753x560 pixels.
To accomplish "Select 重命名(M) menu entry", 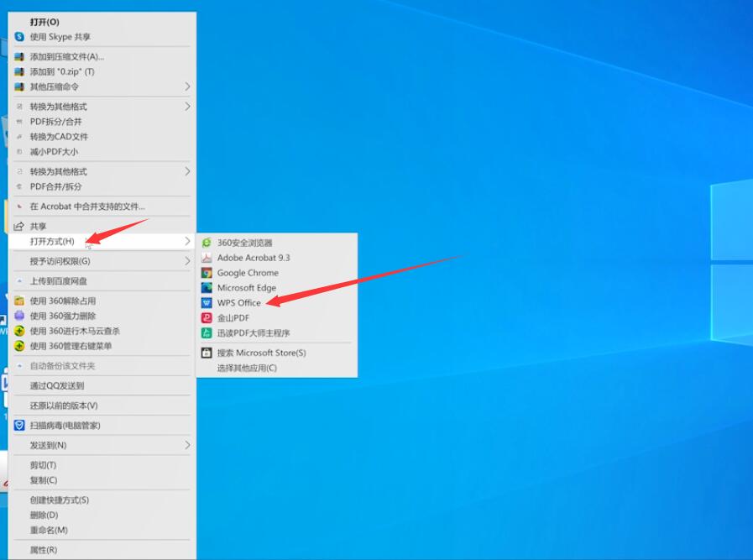I will click(x=49, y=531).
